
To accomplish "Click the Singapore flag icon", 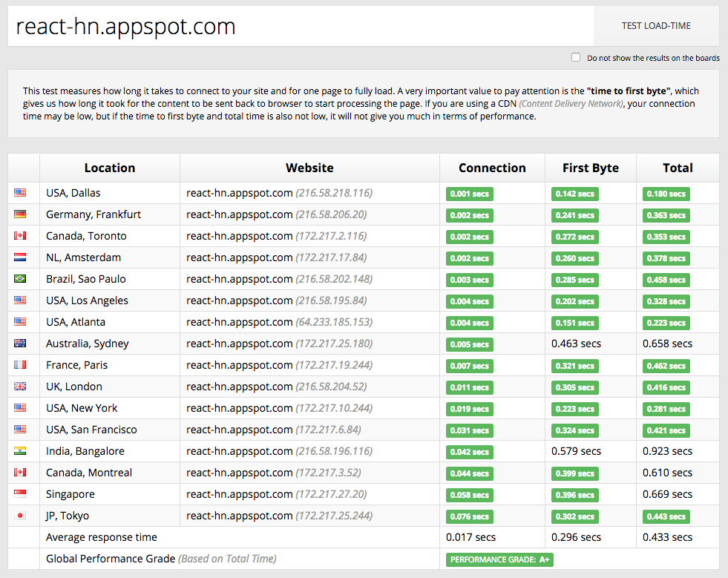I will [x=20, y=494].
